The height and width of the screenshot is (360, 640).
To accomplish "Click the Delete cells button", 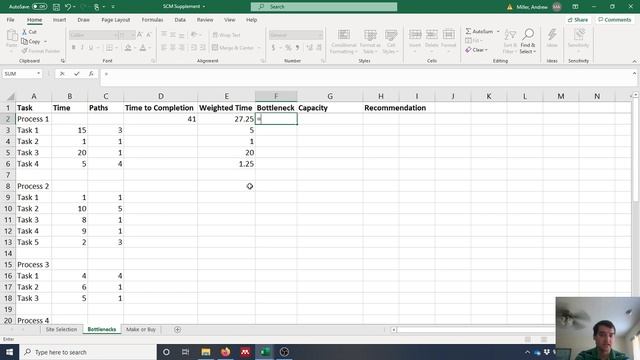I will coord(431,39).
